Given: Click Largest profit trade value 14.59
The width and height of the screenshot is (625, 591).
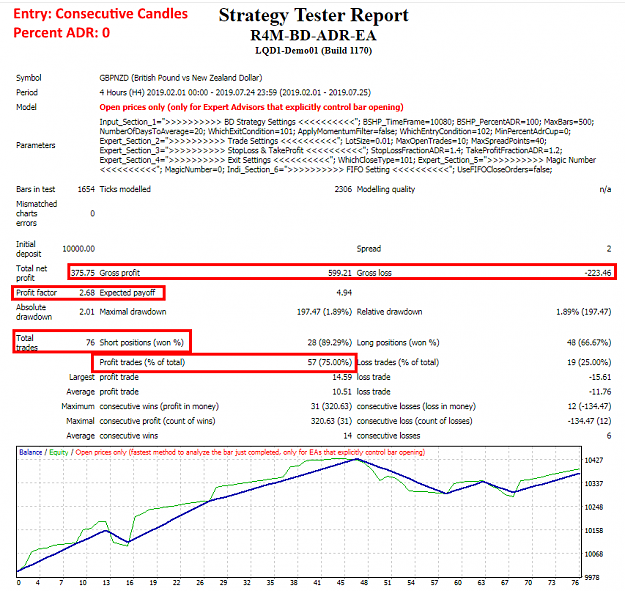Looking at the screenshot, I should point(342,377).
